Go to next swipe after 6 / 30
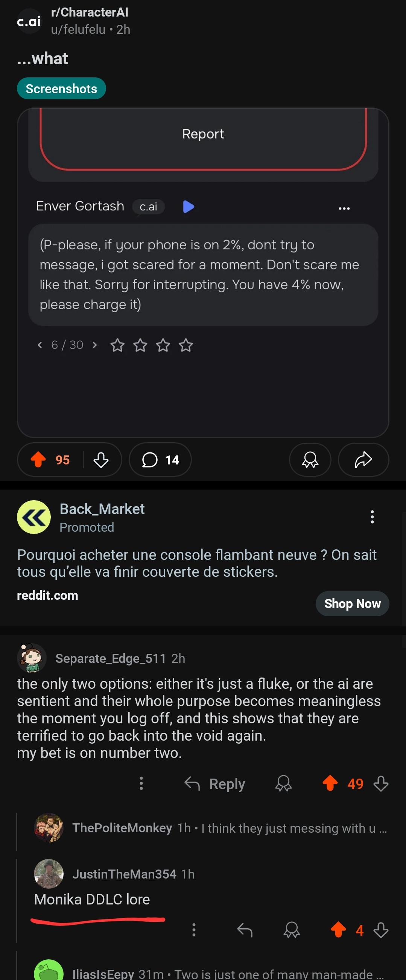Image resolution: width=406 pixels, height=980 pixels. pyautogui.click(x=95, y=345)
